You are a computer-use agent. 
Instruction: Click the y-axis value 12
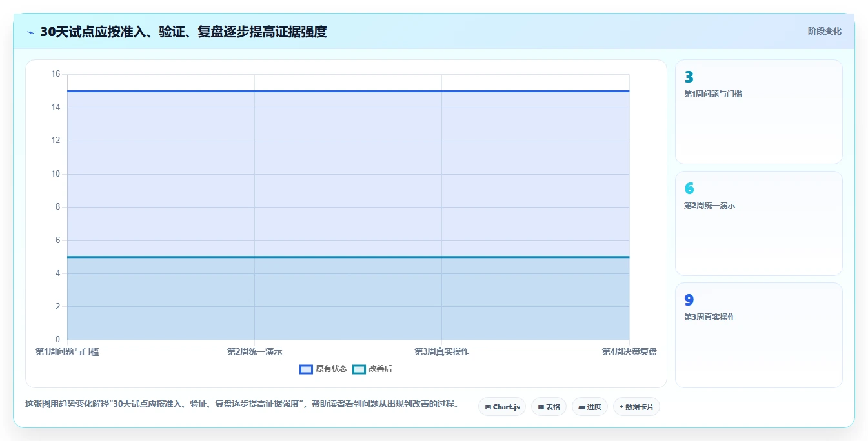[56, 141]
